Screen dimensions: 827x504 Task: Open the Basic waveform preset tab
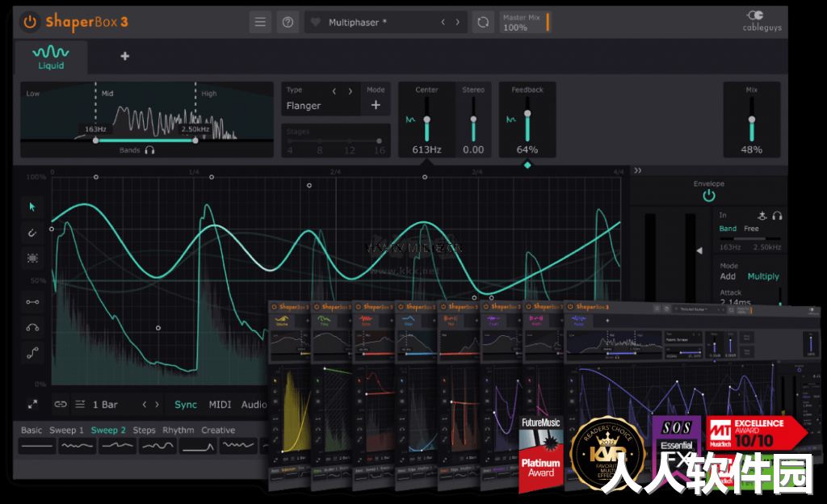point(31,430)
